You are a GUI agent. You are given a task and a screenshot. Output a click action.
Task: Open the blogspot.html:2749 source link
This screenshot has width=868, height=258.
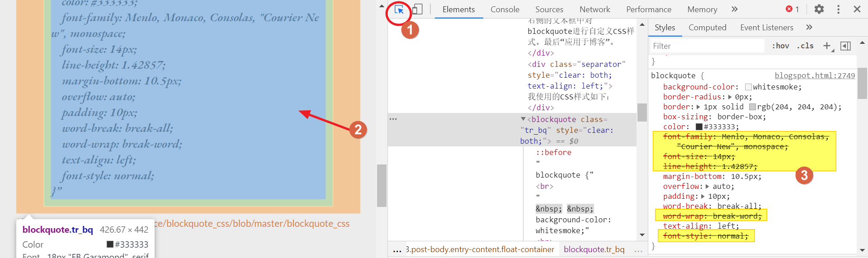click(x=815, y=75)
